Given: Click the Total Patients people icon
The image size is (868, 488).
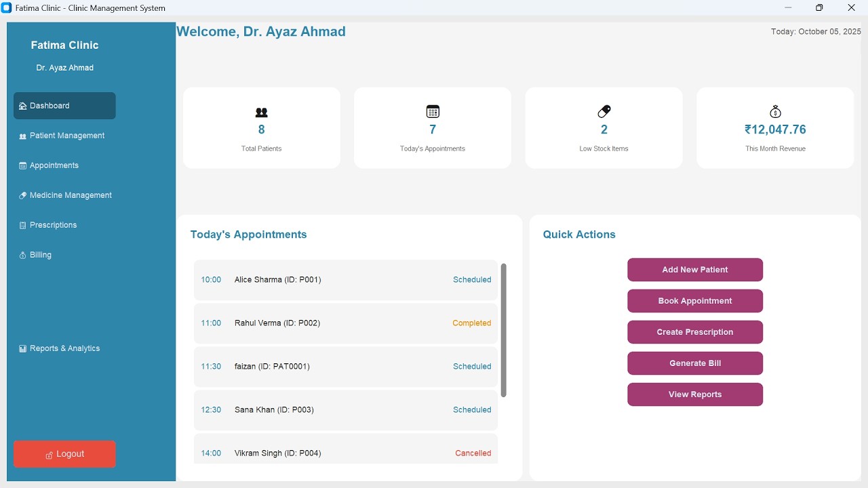Looking at the screenshot, I should pos(262,112).
